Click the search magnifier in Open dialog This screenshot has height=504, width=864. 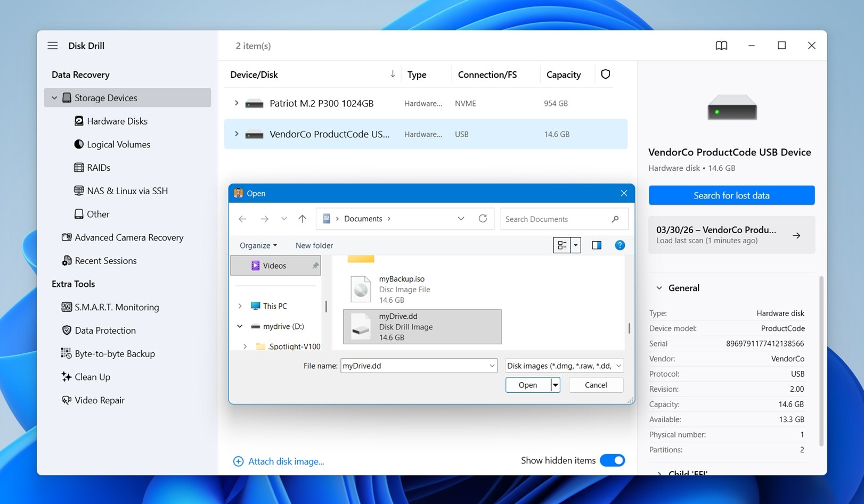tap(615, 219)
